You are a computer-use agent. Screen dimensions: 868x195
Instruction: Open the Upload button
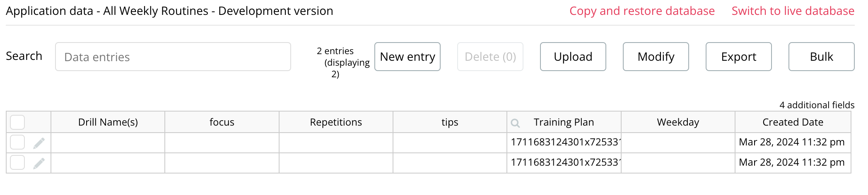pos(573,57)
